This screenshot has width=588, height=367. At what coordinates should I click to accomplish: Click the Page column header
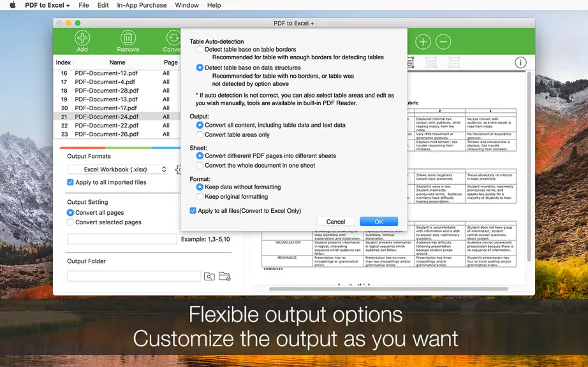(171, 62)
